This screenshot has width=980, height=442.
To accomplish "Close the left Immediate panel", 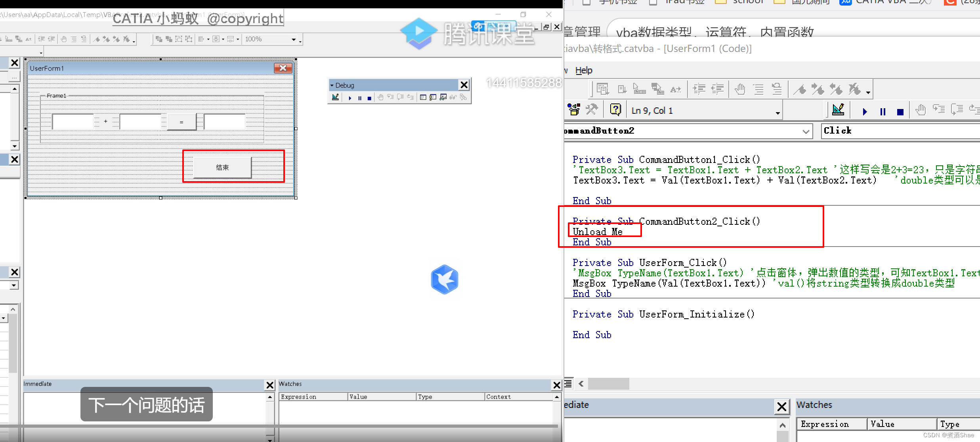I will tap(270, 385).
